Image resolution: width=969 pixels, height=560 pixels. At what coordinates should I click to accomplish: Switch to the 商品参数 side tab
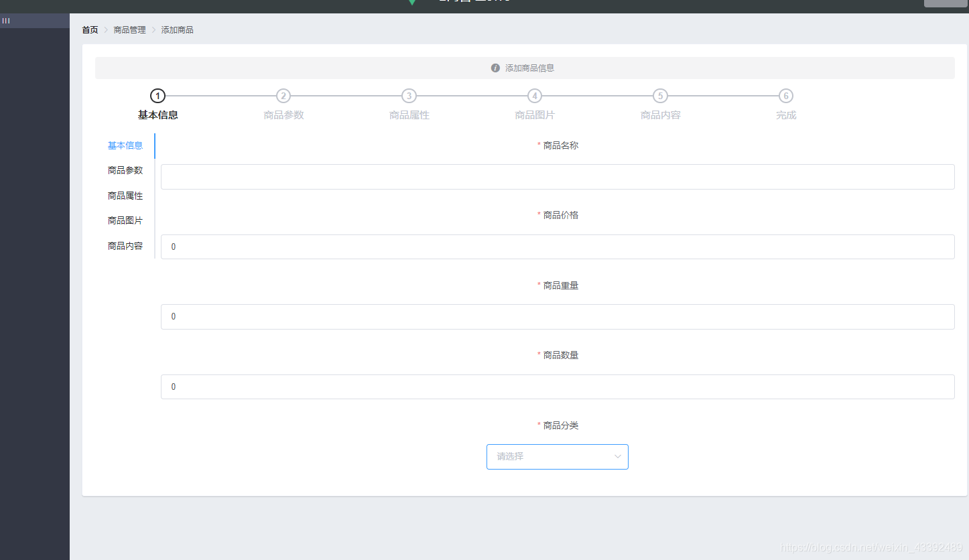[125, 170]
